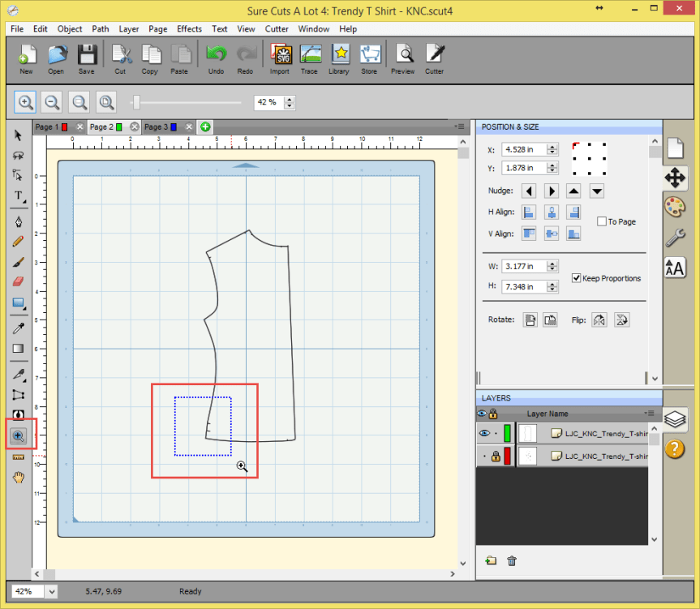Viewport: 700px width, 609px height.
Task: Add a new page with plus button
Action: tap(205, 127)
